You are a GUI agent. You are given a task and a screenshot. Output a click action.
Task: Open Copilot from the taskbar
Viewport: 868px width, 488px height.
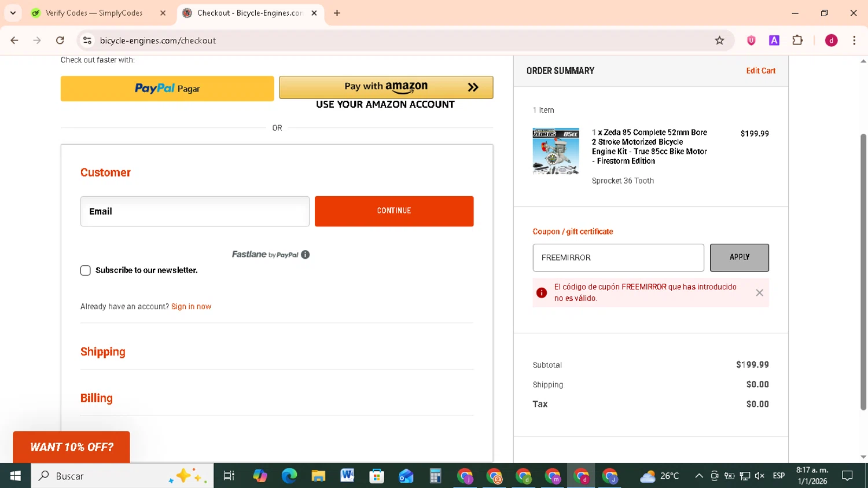[x=260, y=476]
